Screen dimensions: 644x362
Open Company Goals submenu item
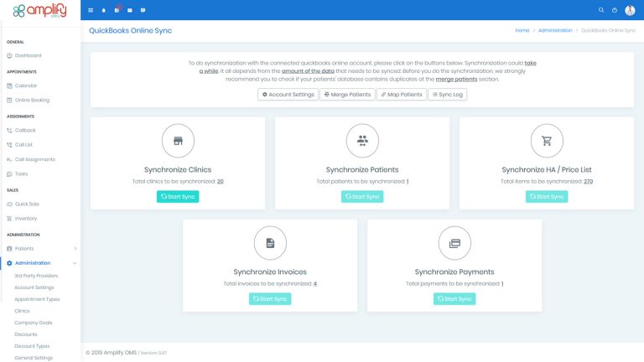(34, 323)
